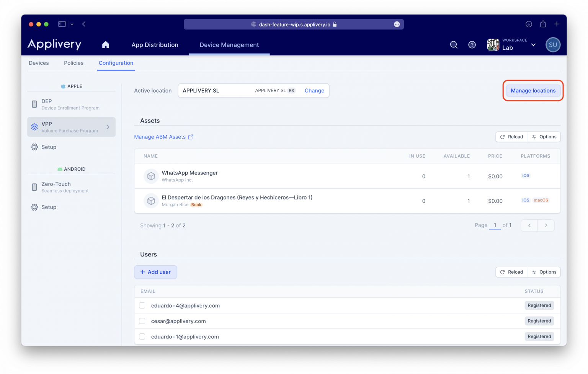Click the external link icon next to Manage ABM Assets
588x374 pixels.
click(191, 137)
